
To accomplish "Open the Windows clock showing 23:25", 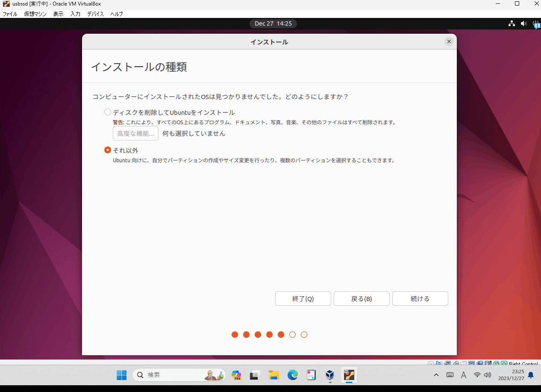I will point(512,375).
